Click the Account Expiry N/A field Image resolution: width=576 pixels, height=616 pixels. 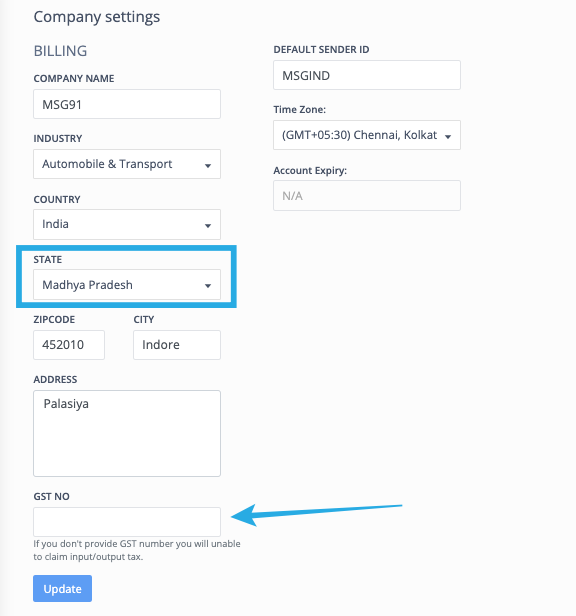click(367, 196)
